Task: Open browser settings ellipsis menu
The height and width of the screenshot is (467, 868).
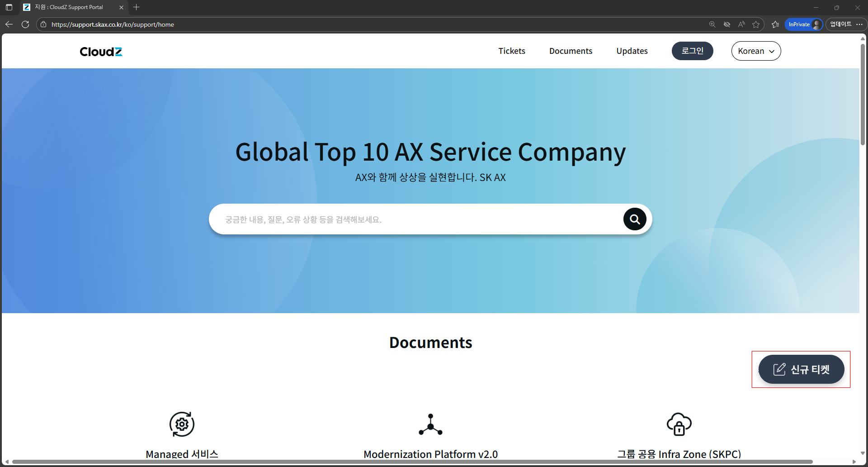Action: [859, 24]
